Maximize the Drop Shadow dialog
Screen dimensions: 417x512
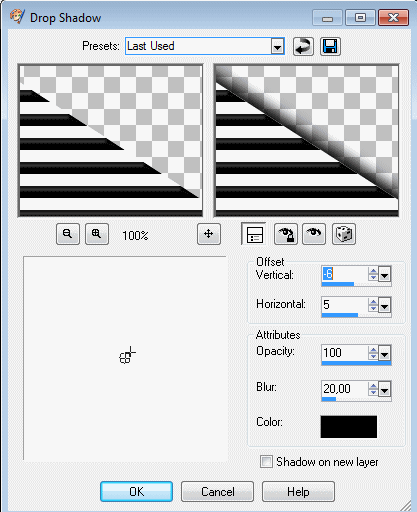click(360, 17)
